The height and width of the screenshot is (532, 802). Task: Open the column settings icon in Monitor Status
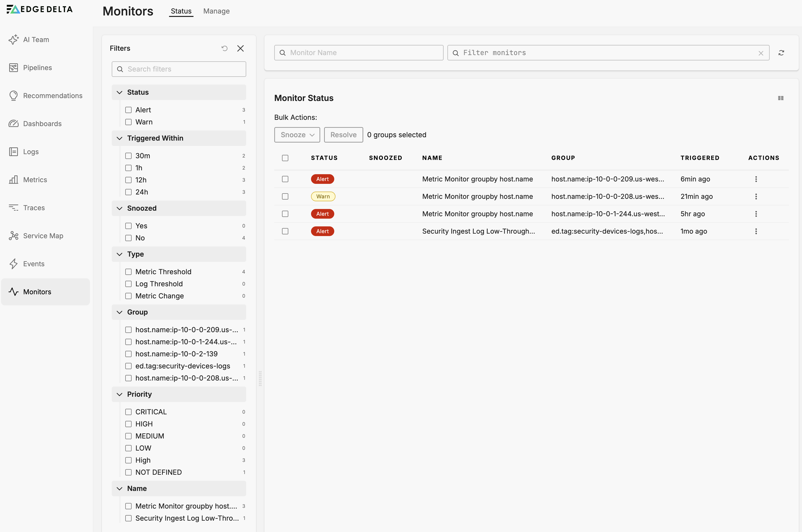click(781, 98)
